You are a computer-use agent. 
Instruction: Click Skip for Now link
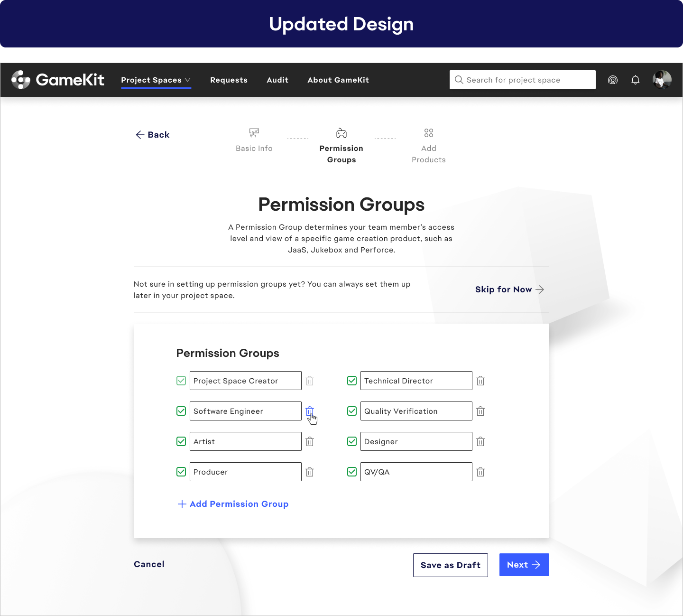click(x=510, y=289)
